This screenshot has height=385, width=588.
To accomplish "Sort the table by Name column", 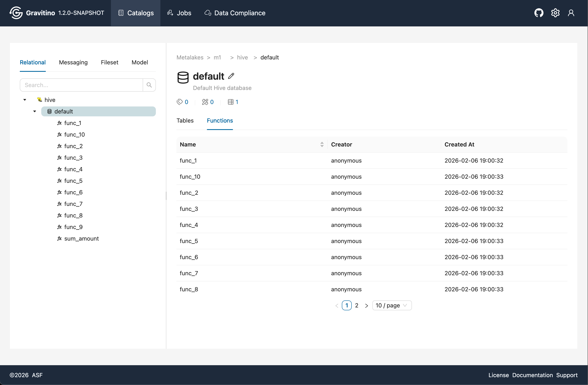I will tap(322, 144).
